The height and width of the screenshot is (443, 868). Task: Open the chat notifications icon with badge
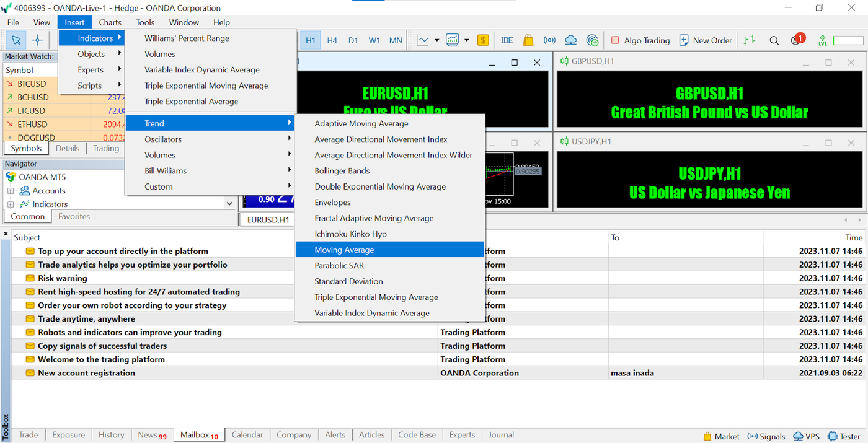pyautogui.click(x=796, y=40)
